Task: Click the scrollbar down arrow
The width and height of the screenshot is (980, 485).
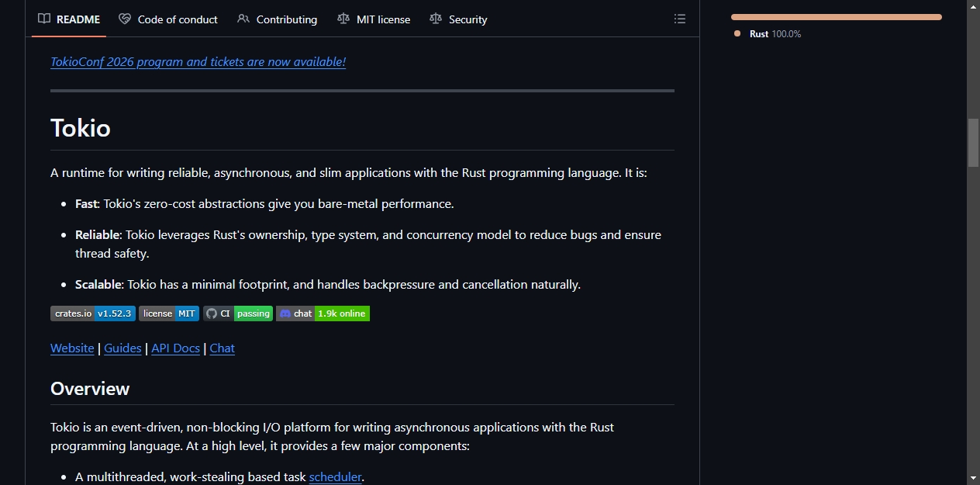Action: 973,477
